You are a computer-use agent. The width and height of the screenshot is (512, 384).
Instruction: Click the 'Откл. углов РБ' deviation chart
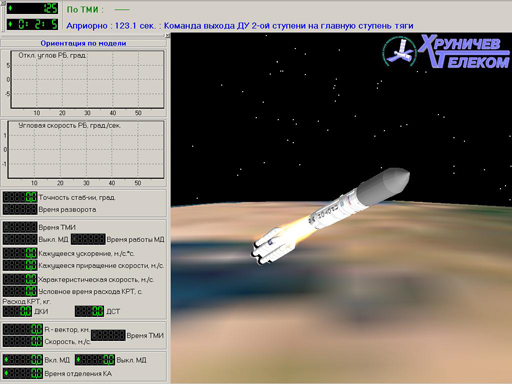click(x=87, y=79)
